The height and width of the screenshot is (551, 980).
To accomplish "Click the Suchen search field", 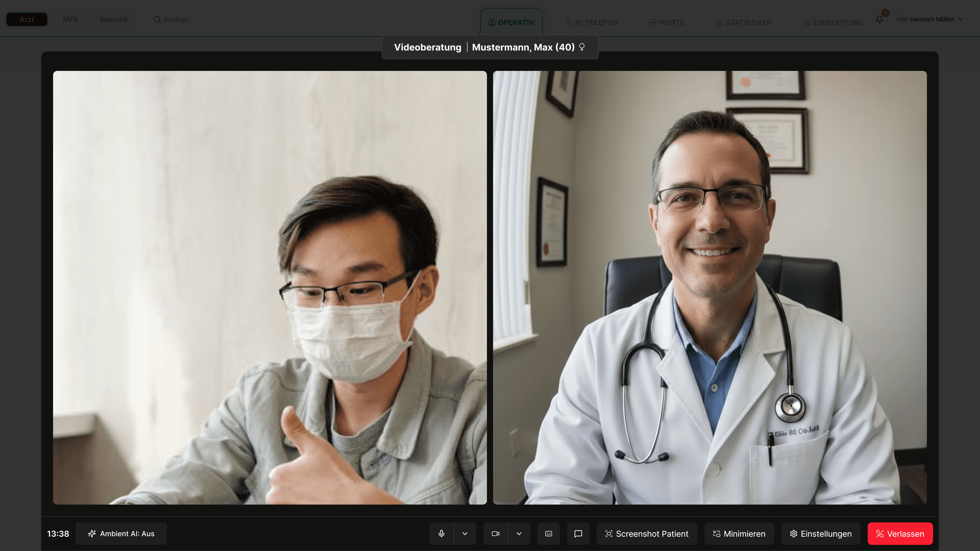I will click(304, 19).
